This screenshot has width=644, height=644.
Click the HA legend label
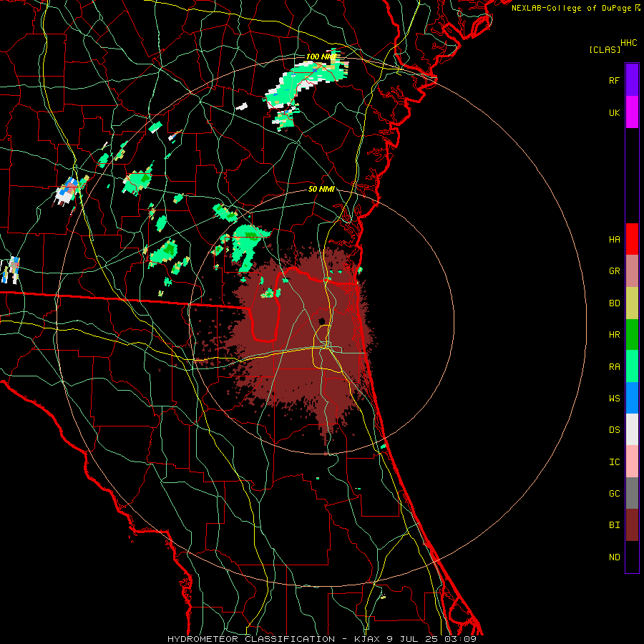(x=614, y=240)
